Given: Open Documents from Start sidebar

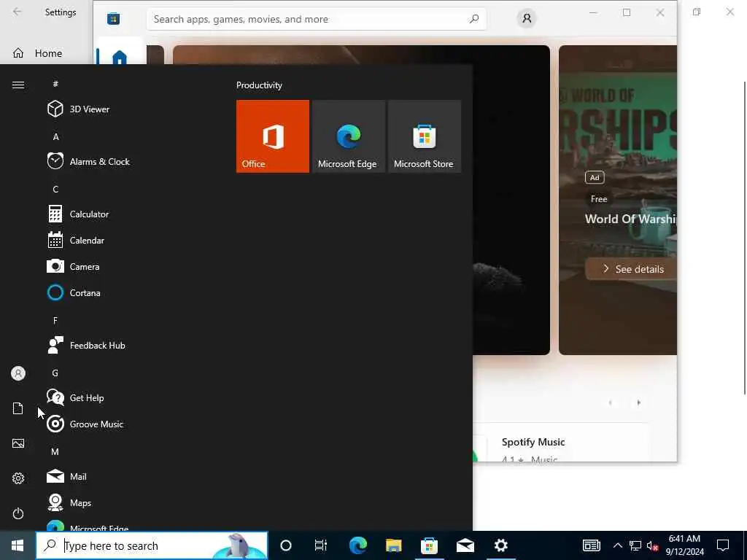Looking at the screenshot, I should [18, 408].
